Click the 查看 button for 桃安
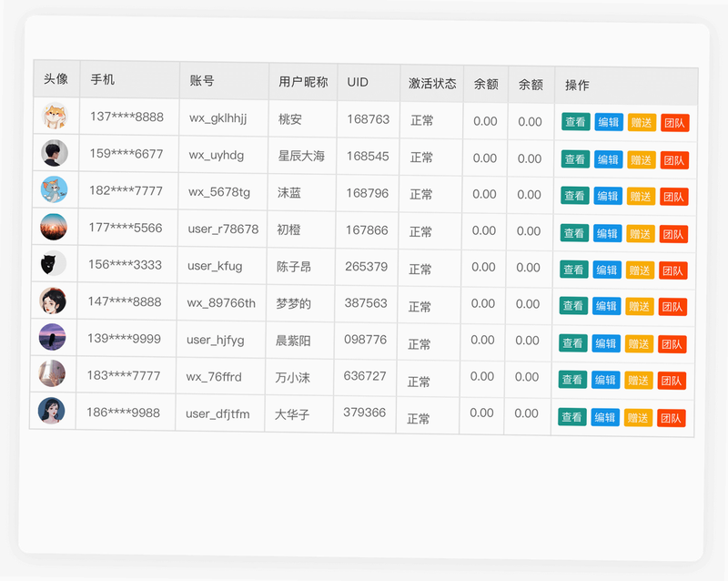This screenshot has width=728, height=581. tap(576, 122)
